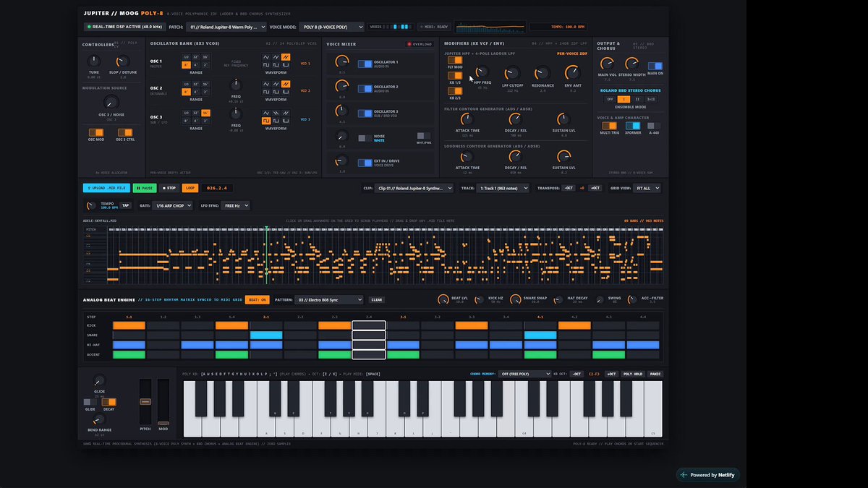868x488 pixels.
Task: Open the LFO SYNC dropdown
Action: [x=235, y=205]
